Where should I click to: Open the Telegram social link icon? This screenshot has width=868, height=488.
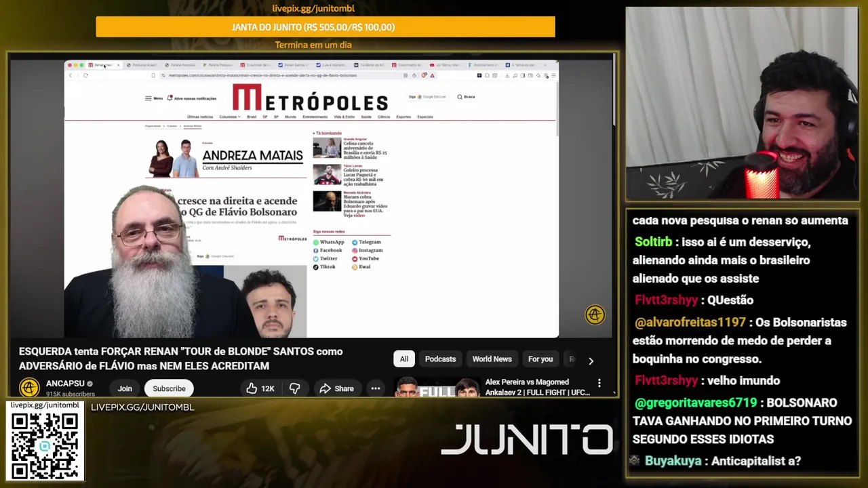[x=355, y=242]
